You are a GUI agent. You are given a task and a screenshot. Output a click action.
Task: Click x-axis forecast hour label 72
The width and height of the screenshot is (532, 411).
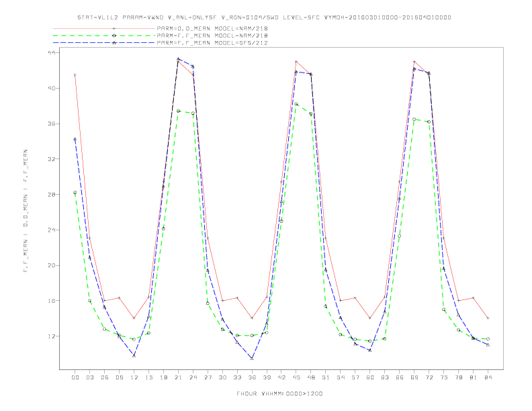pos(429,377)
